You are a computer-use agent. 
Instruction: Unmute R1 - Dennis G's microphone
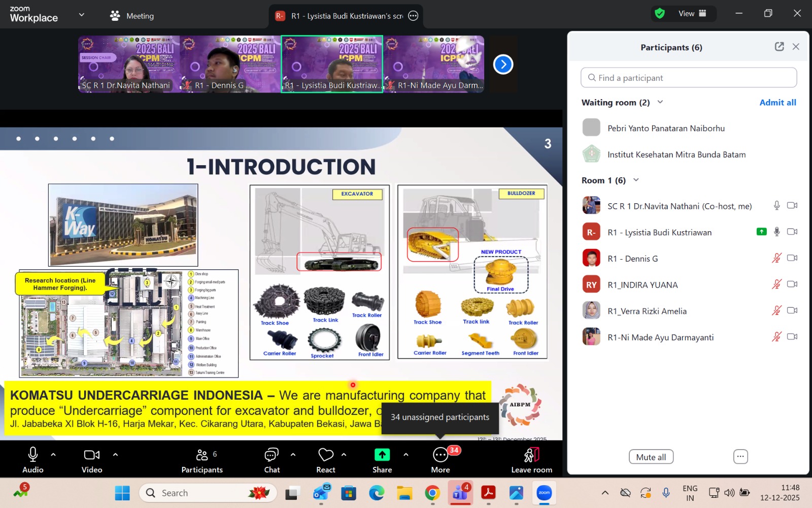tap(776, 258)
